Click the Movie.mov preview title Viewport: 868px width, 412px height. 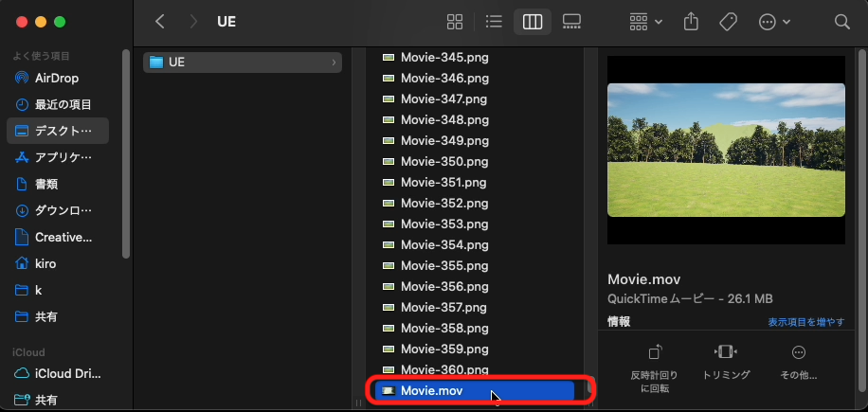coord(643,278)
